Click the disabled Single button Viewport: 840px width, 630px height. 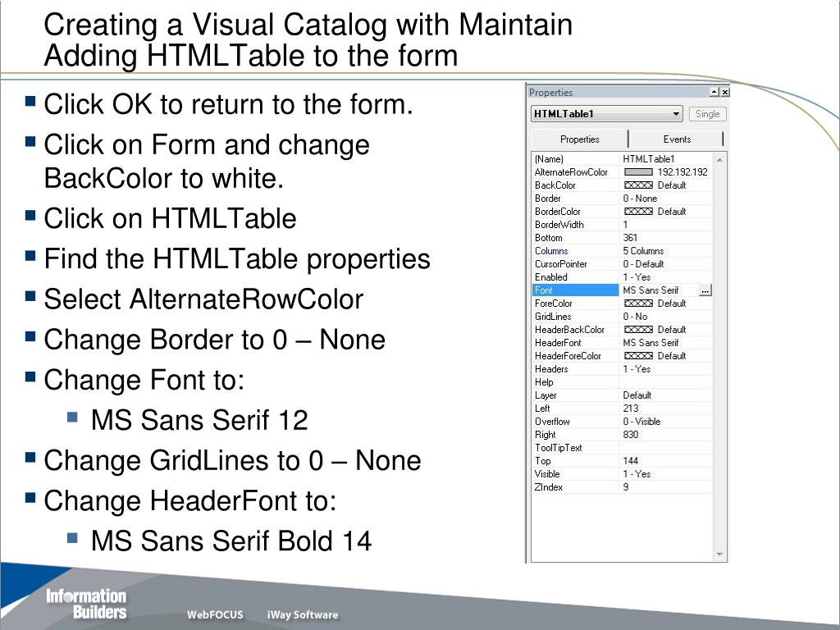[707, 114]
